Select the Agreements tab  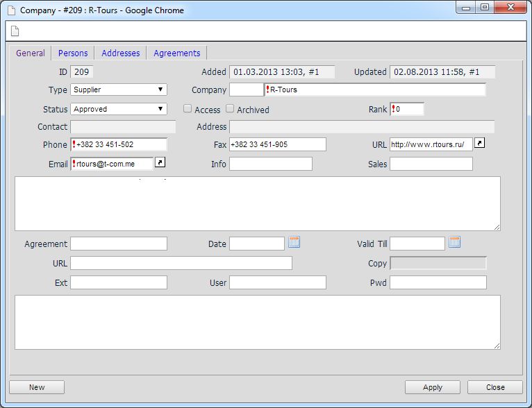(177, 53)
